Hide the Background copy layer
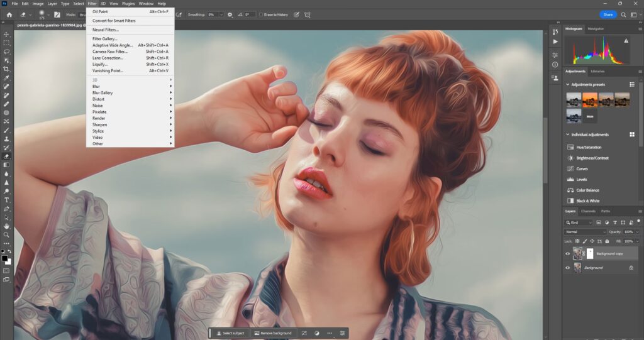Image resolution: width=644 pixels, height=340 pixels. 567,254
